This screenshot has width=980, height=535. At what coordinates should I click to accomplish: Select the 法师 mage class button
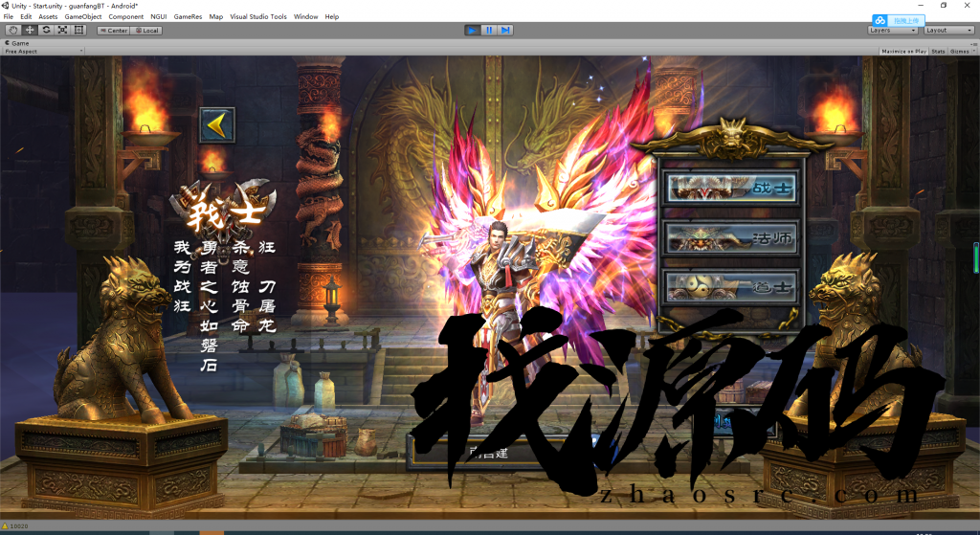(x=731, y=237)
